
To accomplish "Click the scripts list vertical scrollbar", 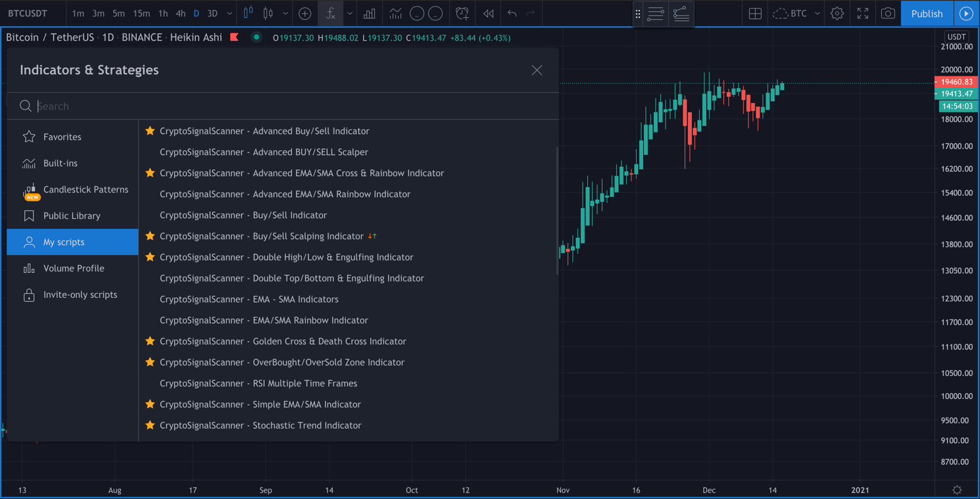I will click(x=557, y=210).
